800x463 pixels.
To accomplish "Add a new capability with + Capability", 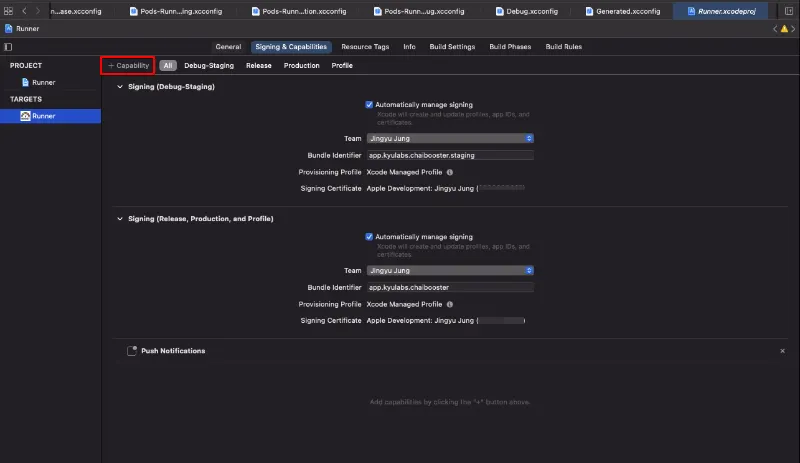I will pos(128,65).
